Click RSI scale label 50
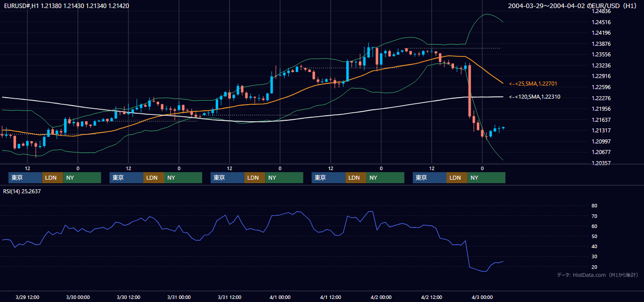This screenshot has height=302, width=644. (x=594, y=236)
